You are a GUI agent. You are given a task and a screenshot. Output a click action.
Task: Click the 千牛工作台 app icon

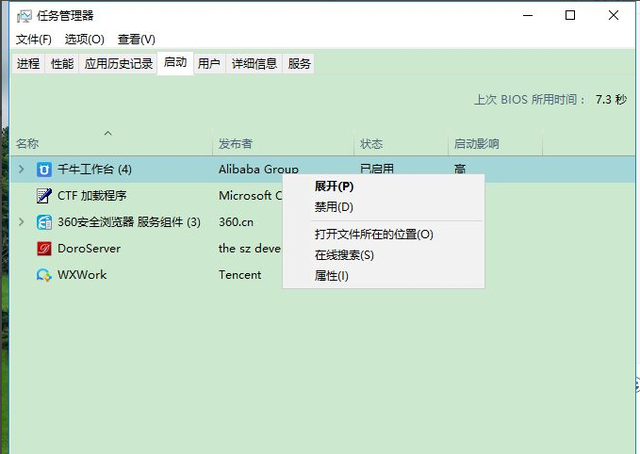pos(44,169)
